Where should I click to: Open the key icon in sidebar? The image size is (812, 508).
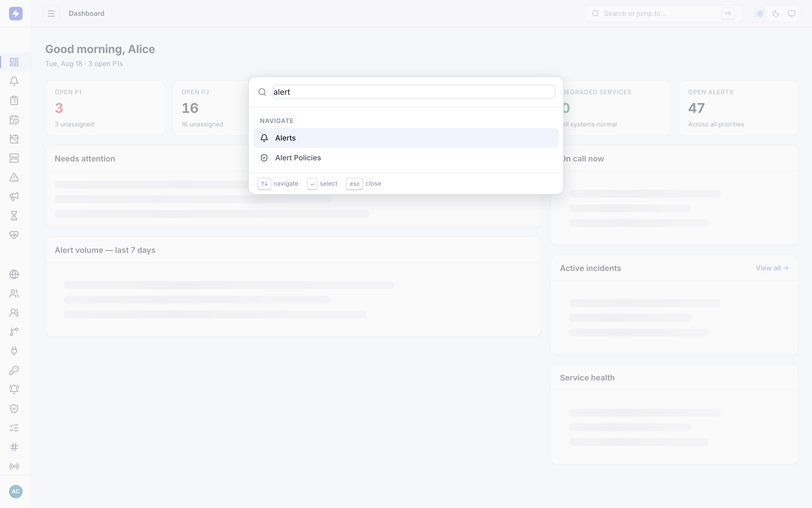[14, 370]
